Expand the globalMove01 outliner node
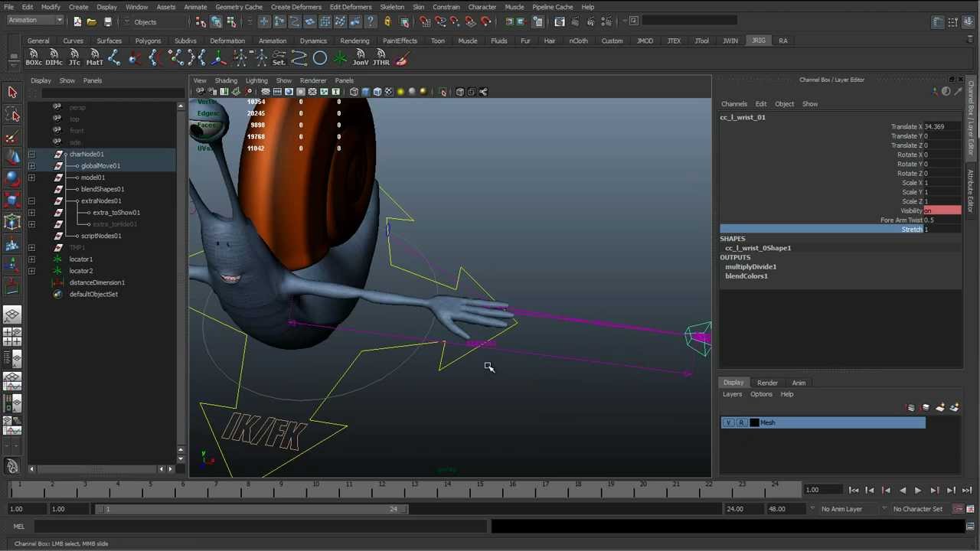 [31, 165]
